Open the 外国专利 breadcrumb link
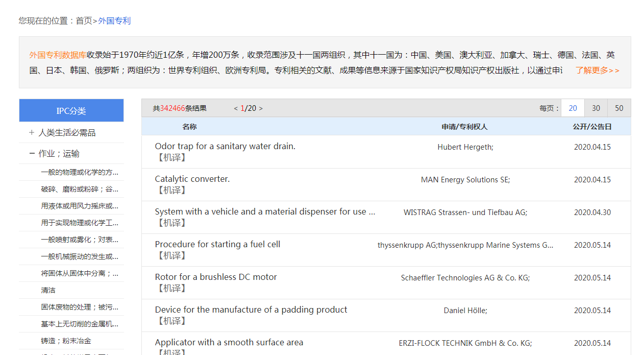This screenshot has width=644, height=355. [x=114, y=21]
